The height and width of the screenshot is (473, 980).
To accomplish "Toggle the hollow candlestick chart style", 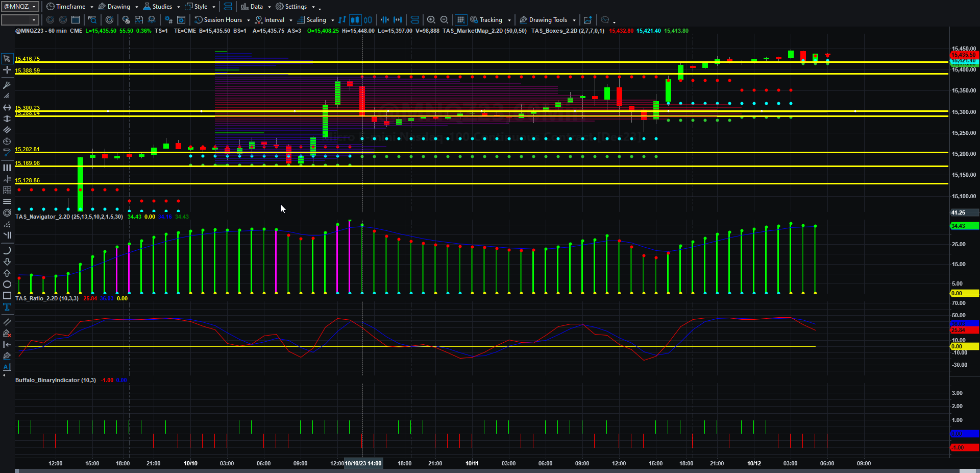I will click(367, 19).
